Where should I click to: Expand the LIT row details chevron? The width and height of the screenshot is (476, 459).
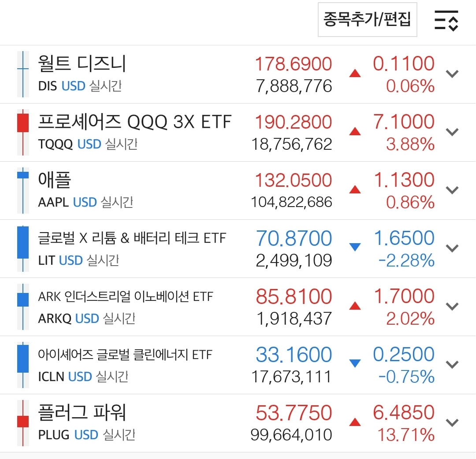pos(453,248)
